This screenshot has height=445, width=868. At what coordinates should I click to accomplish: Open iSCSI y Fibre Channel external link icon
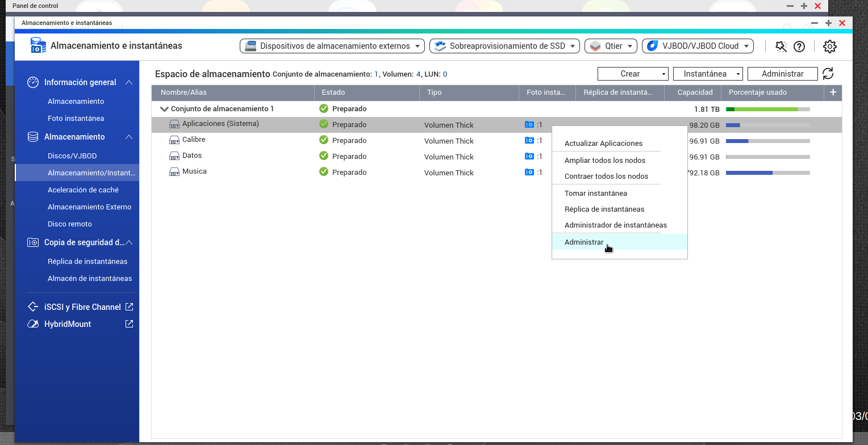click(x=129, y=307)
